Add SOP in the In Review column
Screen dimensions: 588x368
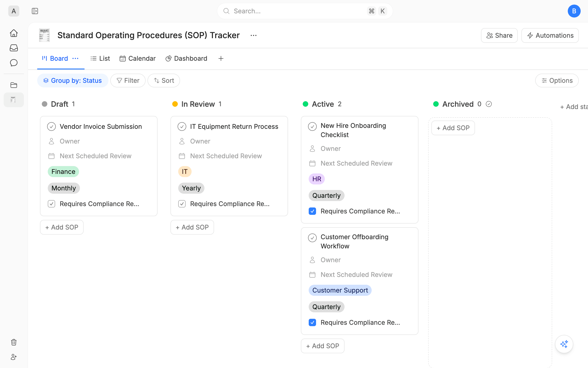point(192,227)
